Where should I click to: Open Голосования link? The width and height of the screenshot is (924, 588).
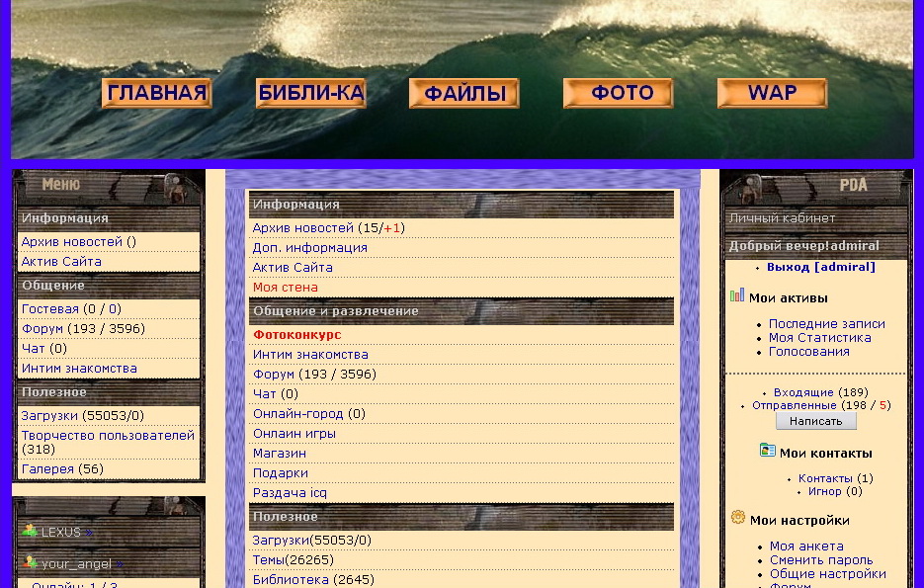809,352
